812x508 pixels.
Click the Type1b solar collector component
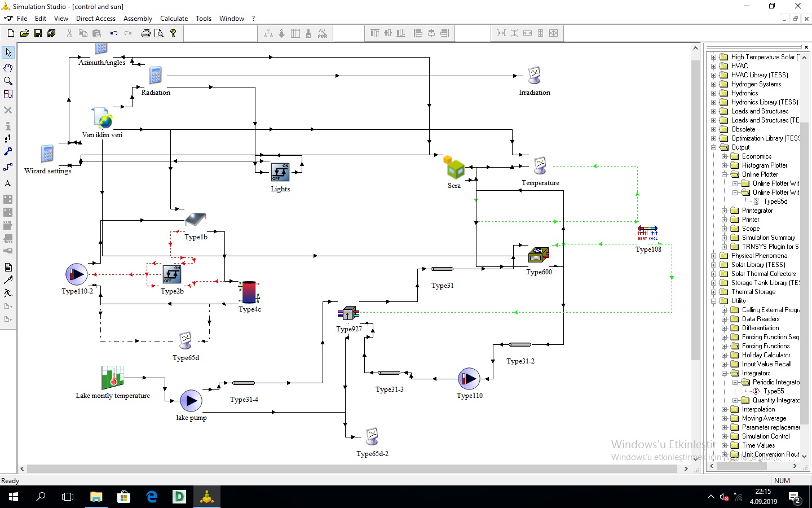point(196,220)
